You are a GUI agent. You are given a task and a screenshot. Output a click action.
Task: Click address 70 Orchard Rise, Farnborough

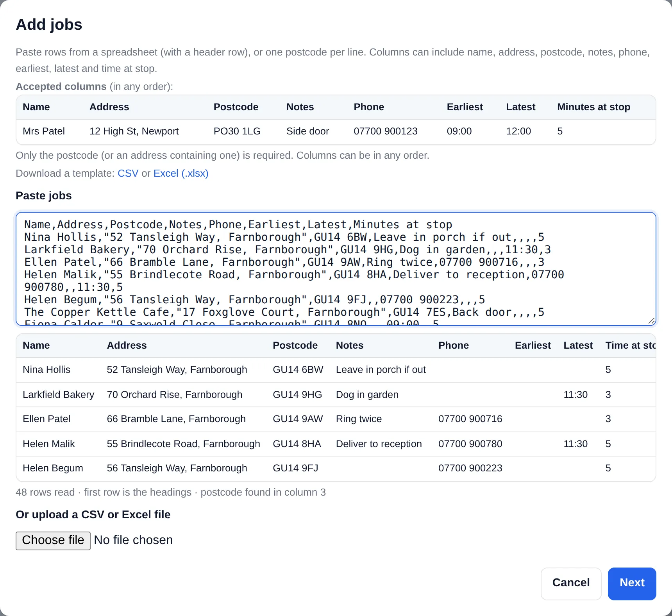(x=175, y=395)
